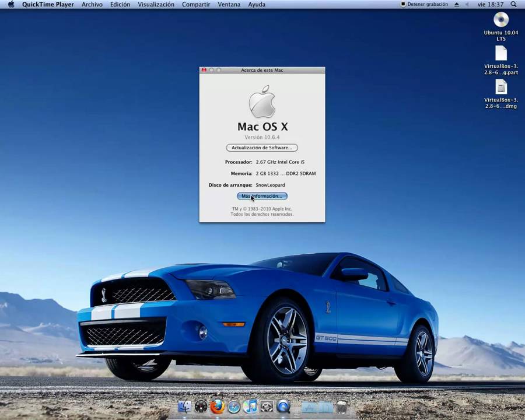
Task: Click the 2 GB DDR2 SDRAM memory value
Action: (x=286, y=173)
